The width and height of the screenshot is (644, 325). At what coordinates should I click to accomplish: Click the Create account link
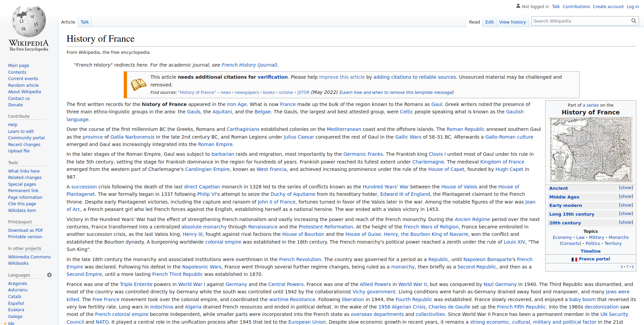point(608,6)
